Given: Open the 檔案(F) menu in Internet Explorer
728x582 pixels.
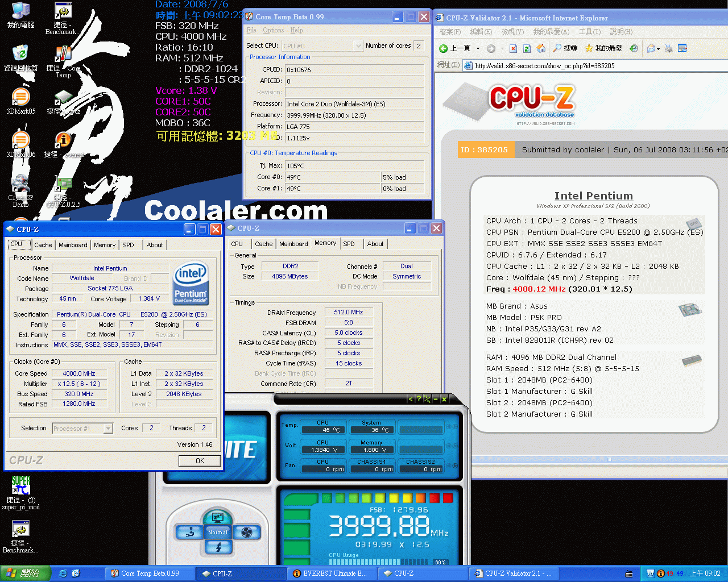Looking at the screenshot, I should [x=450, y=32].
